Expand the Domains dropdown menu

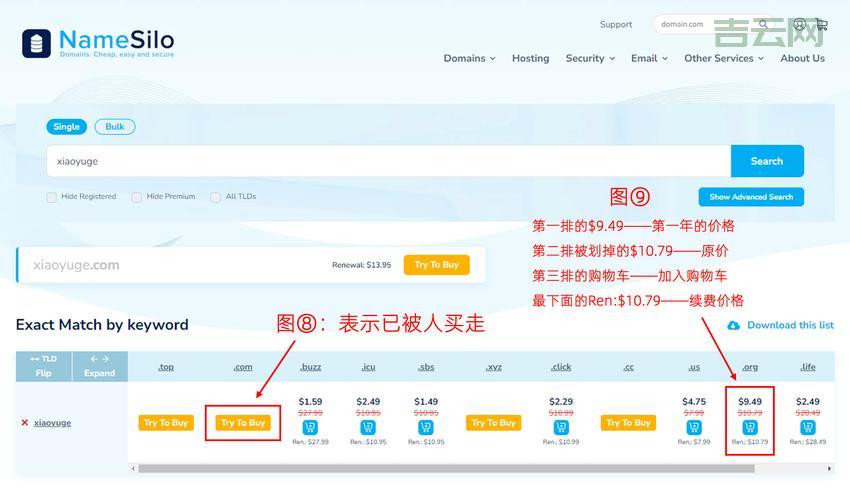click(469, 58)
